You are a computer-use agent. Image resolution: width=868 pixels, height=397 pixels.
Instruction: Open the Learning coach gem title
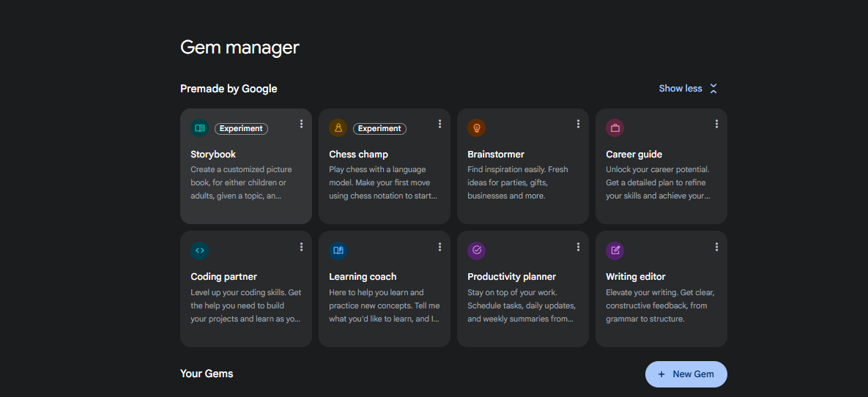coord(363,277)
